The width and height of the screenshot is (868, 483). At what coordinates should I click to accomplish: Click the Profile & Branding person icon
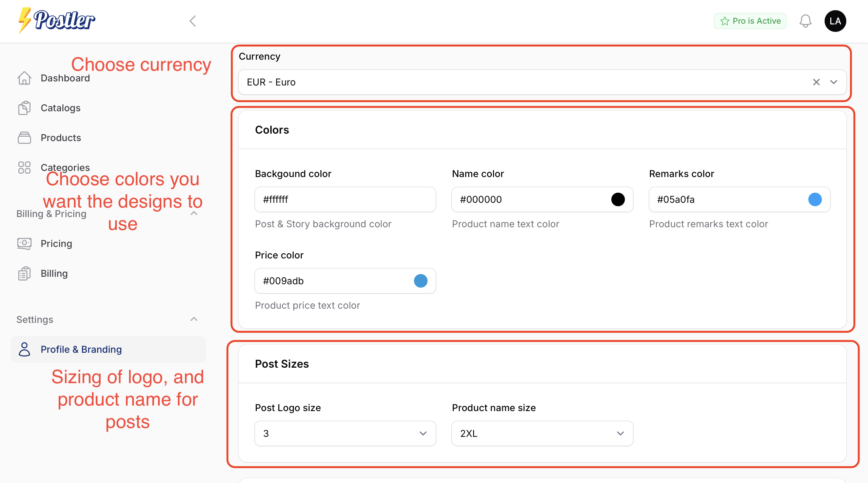pos(24,349)
